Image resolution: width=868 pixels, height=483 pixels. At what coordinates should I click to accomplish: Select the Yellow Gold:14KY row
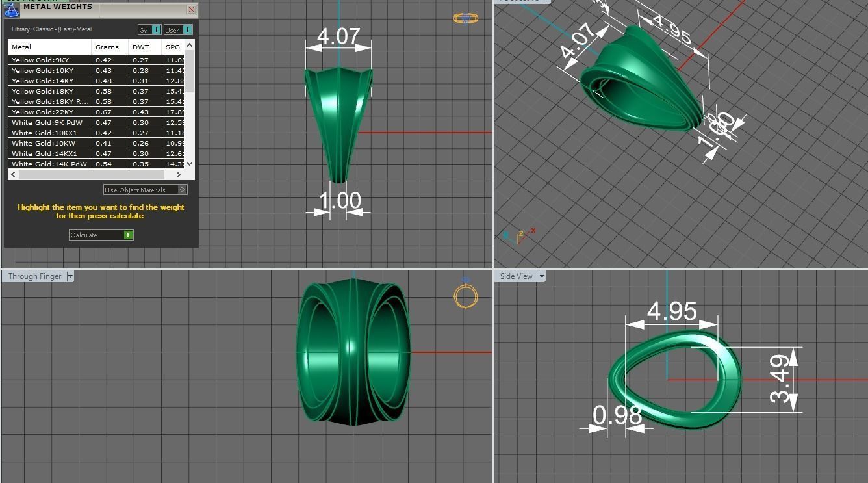(97, 81)
